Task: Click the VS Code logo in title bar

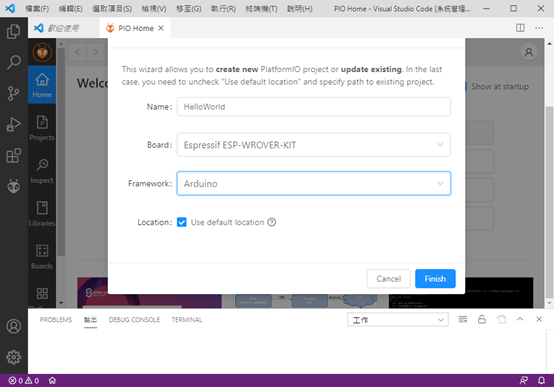Action: pos(10,8)
